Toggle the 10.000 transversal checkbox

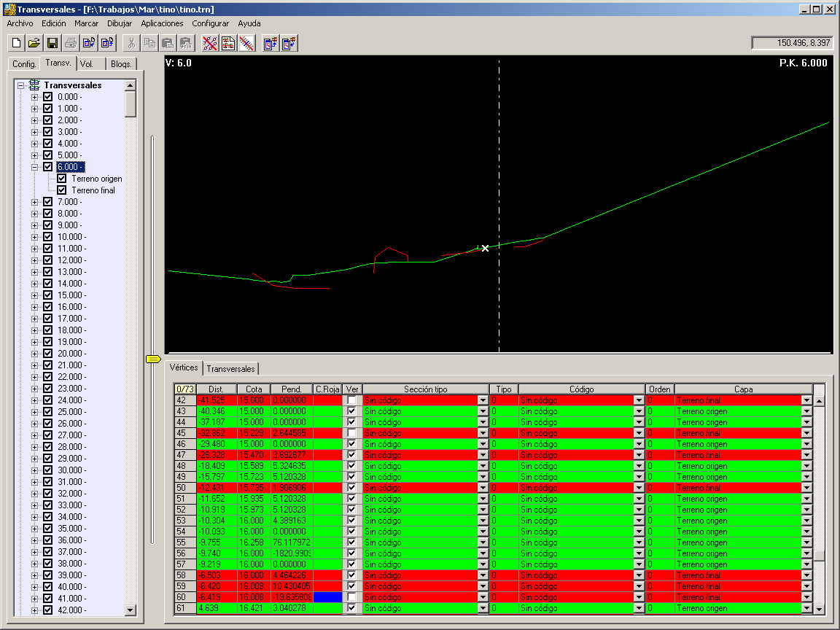coord(47,237)
